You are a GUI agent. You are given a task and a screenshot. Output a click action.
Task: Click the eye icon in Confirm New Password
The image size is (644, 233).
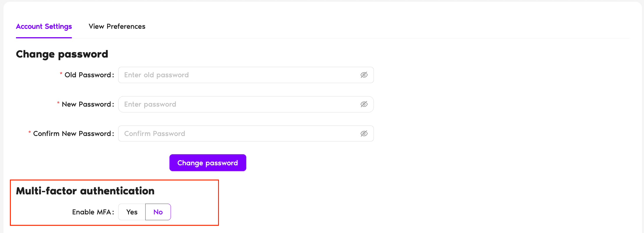[x=364, y=133]
